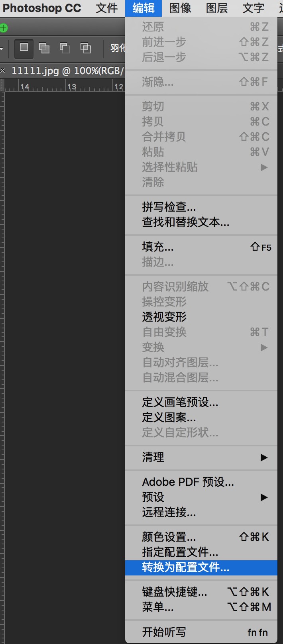This screenshot has height=644, width=283.
Task: Open 图层 menu in the menu bar
Action: [x=217, y=8]
